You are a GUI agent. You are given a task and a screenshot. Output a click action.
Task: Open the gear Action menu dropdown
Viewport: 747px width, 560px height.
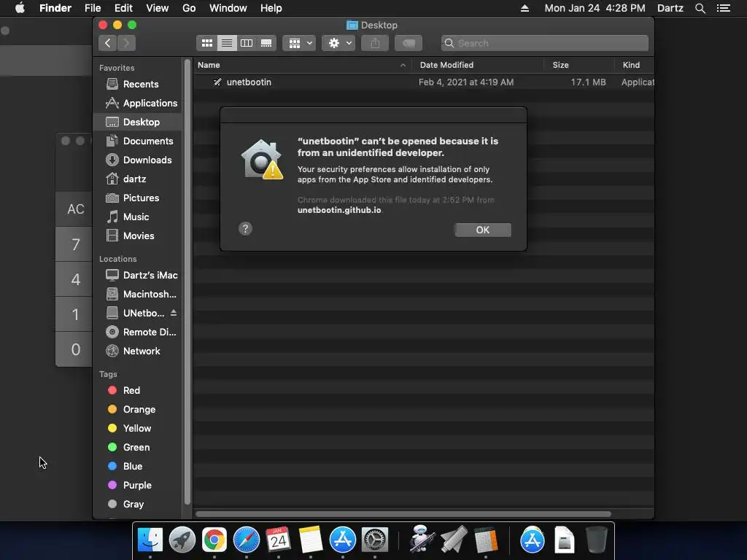click(x=338, y=43)
